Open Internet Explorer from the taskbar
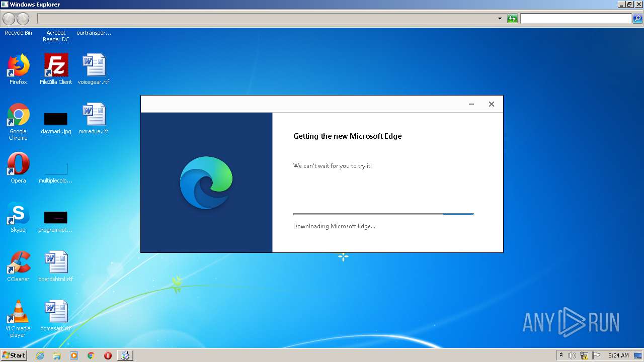Image resolution: width=644 pixels, height=362 pixels. [40, 355]
